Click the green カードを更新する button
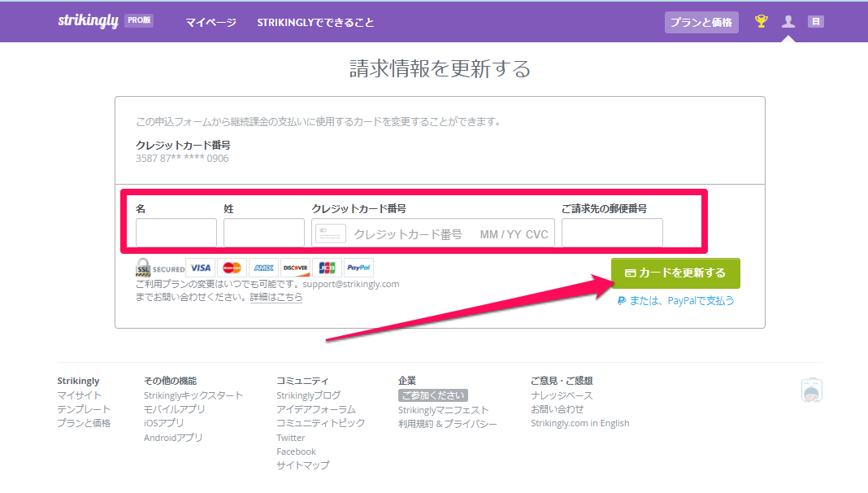 pyautogui.click(x=675, y=273)
